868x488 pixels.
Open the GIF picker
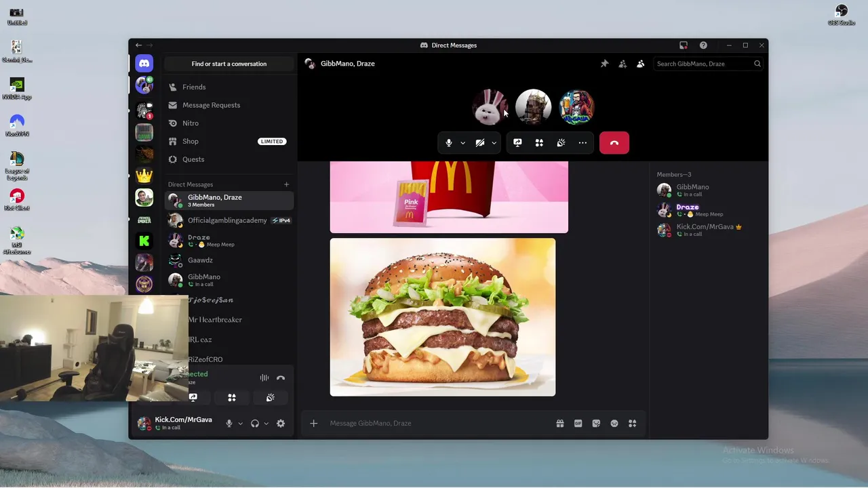pyautogui.click(x=578, y=424)
